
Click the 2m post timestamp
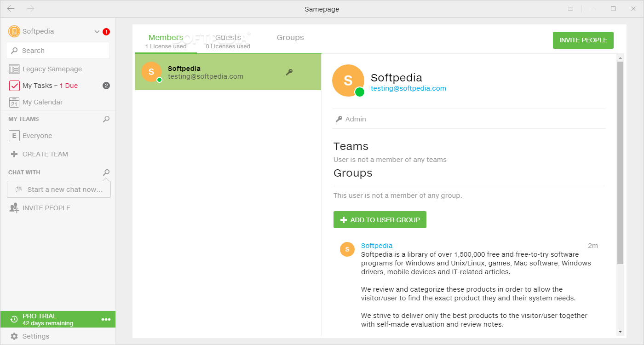pyautogui.click(x=593, y=246)
